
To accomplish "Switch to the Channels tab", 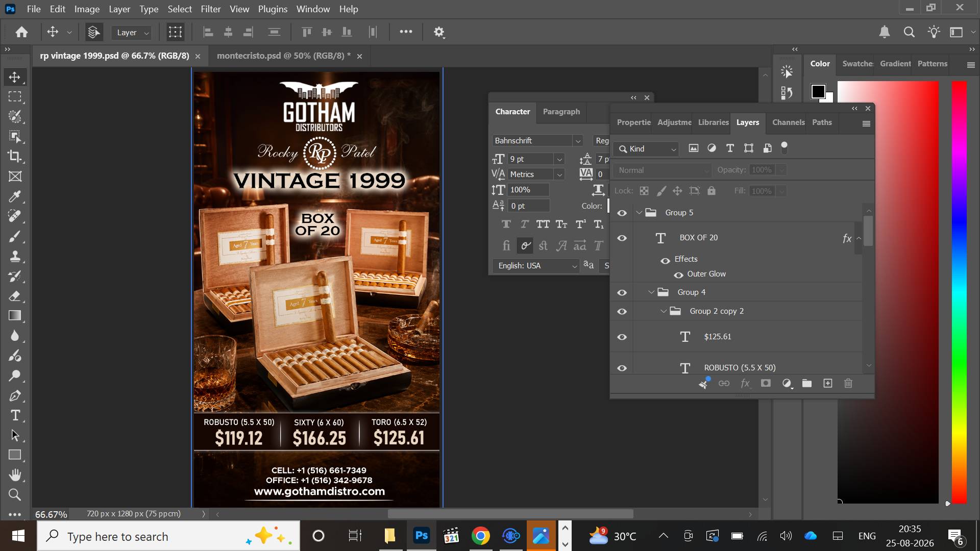I will point(788,122).
